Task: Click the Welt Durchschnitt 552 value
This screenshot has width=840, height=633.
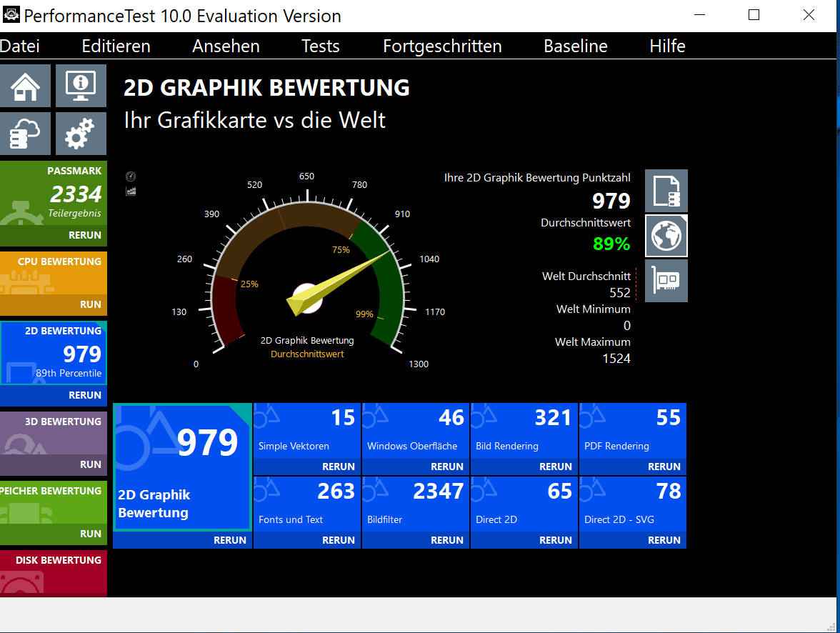Action: pyautogui.click(x=620, y=293)
